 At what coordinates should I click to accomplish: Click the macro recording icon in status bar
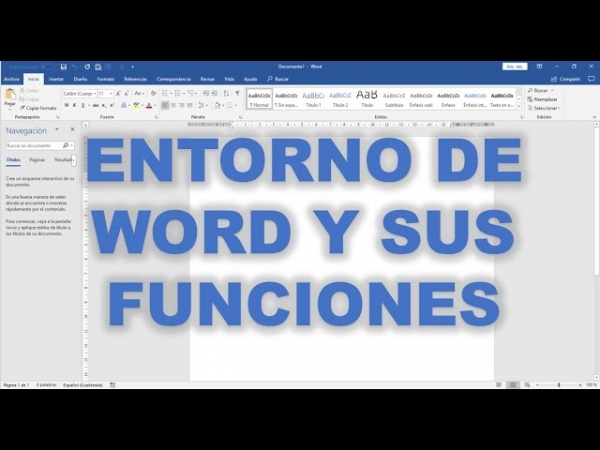(112, 385)
